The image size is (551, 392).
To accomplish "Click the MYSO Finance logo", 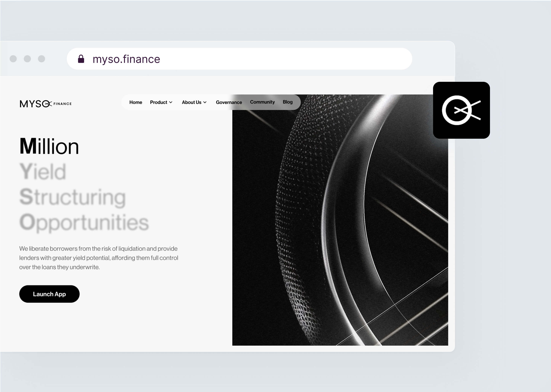I will pyautogui.click(x=45, y=104).
